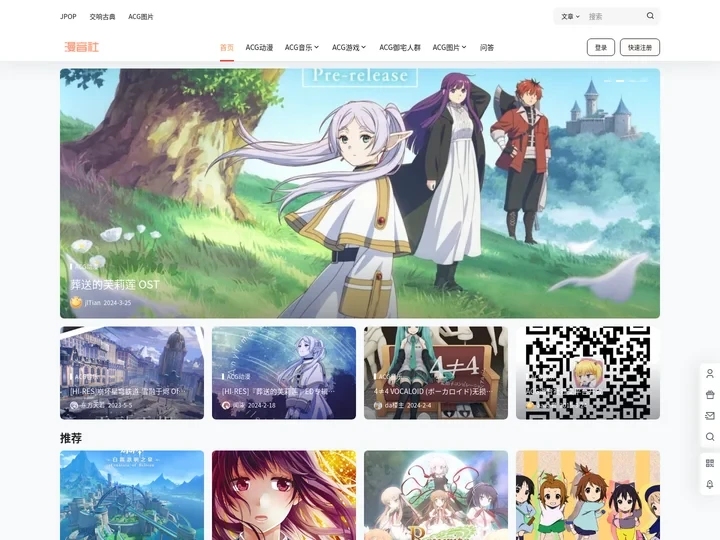
Task: Click the author avatar beside date 2024-2-18
Action: tap(225, 405)
